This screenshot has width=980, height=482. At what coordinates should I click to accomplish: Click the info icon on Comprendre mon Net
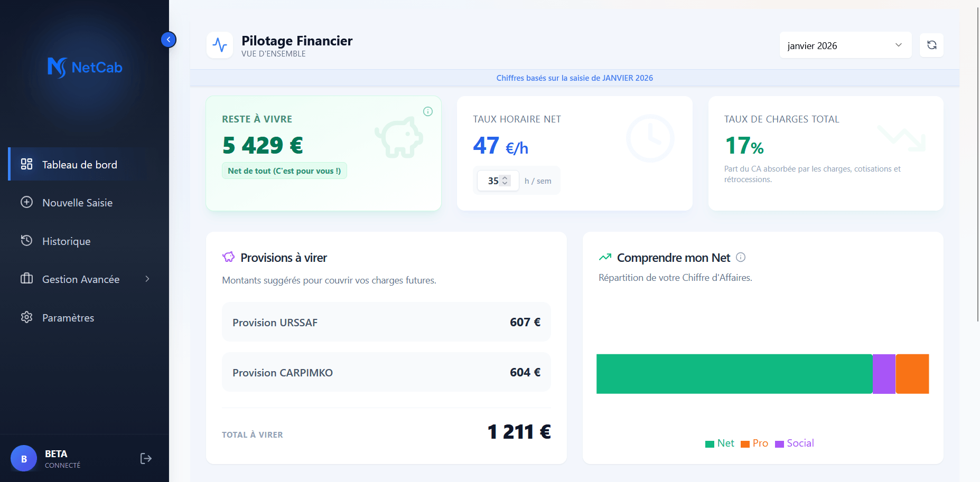[741, 257]
